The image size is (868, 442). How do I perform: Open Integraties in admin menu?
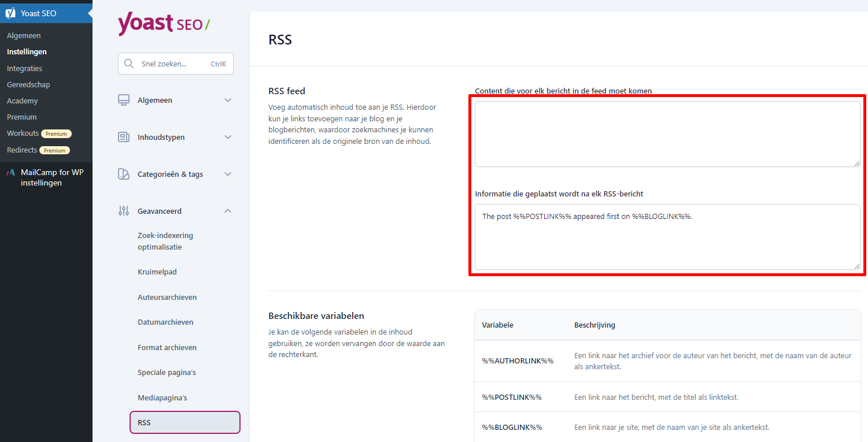[x=24, y=68]
